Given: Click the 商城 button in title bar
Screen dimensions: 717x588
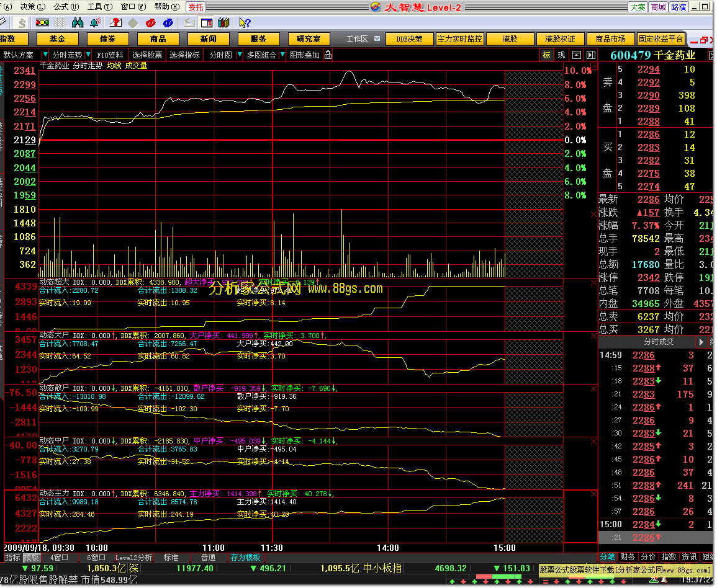Looking at the screenshot, I should [x=659, y=7].
